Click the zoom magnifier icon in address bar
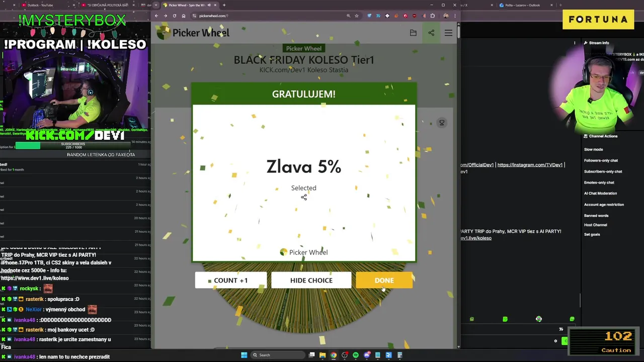This screenshot has width=644, height=362. [348, 16]
